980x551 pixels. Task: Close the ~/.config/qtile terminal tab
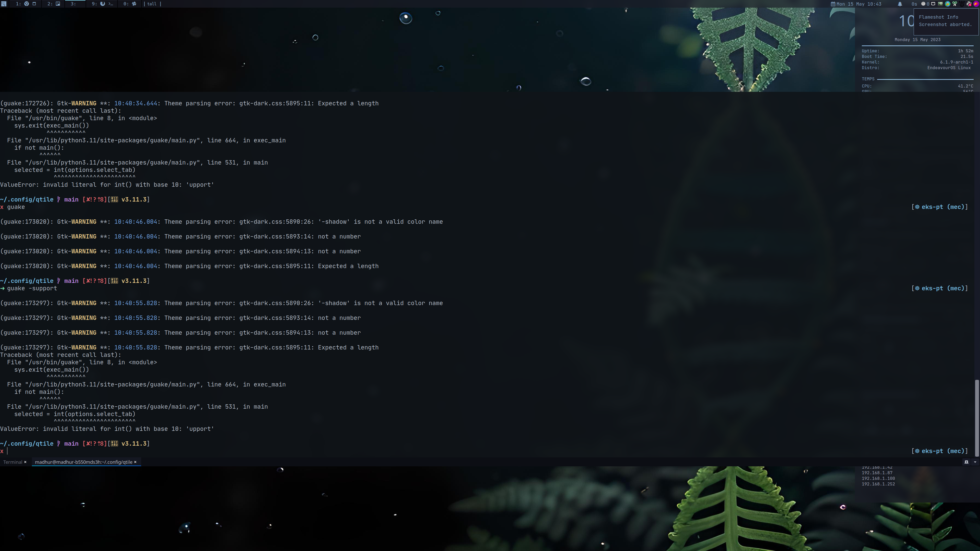135,462
